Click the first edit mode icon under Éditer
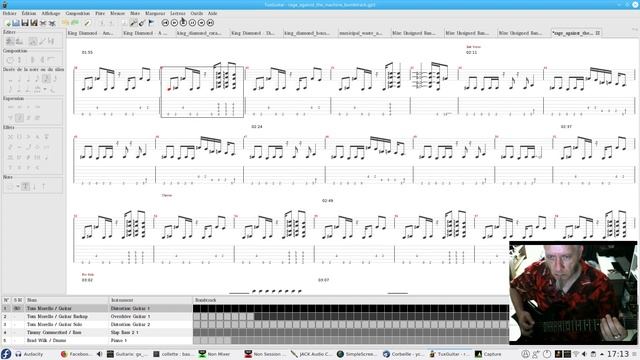The width and height of the screenshot is (640, 360). tap(10, 41)
